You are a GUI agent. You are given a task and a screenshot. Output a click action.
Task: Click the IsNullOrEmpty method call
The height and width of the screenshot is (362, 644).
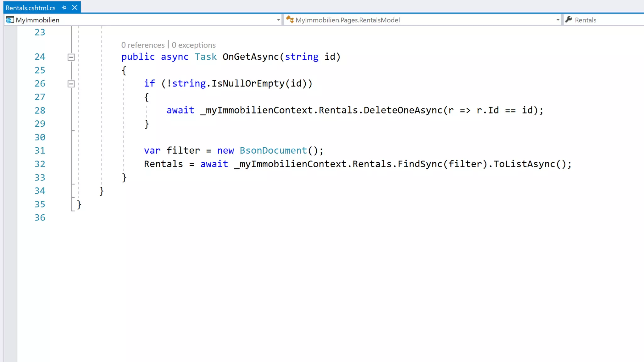(248, 84)
